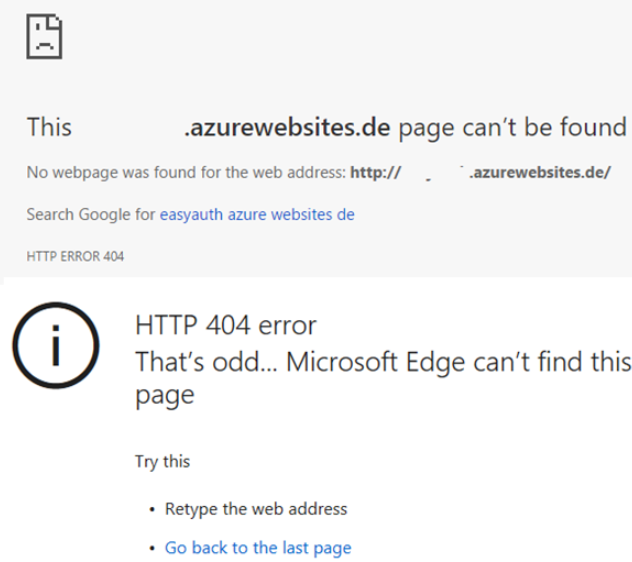The width and height of the screenshot is (632, 562).
Task: Click the HTTP ERROR 404 label
Action: click(75, 256)
